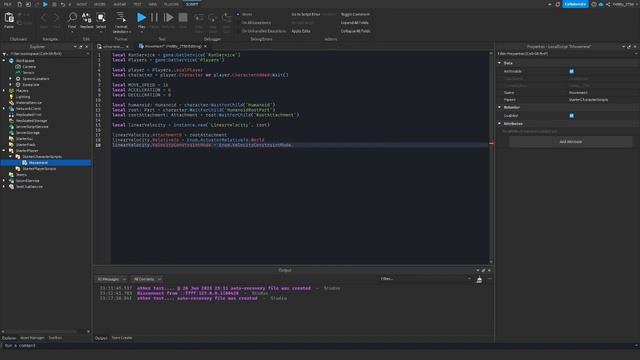Viewport: 640px width, 360px height.
Task: Switch to the Asset Manager bottom tab
Action: (x=32, y=338)
